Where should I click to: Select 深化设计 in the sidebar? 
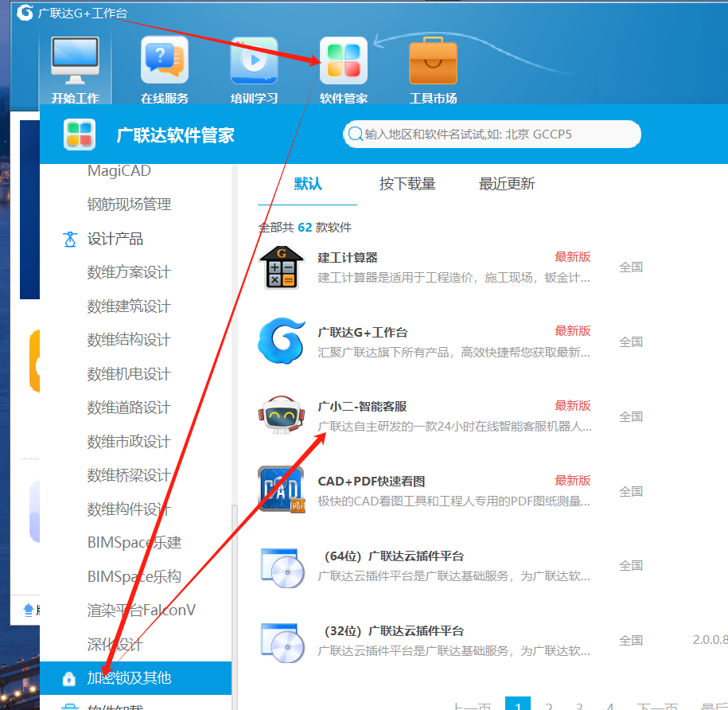[x=115, y=645]
